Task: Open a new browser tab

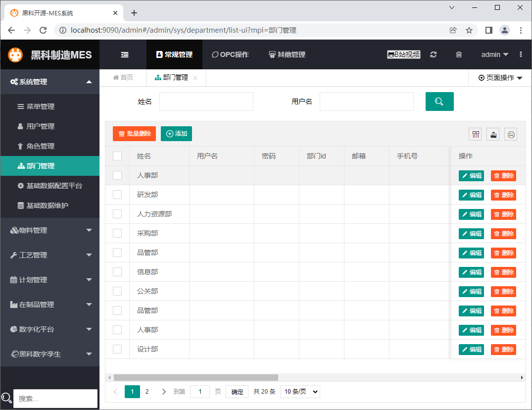Action: (134, 13)
